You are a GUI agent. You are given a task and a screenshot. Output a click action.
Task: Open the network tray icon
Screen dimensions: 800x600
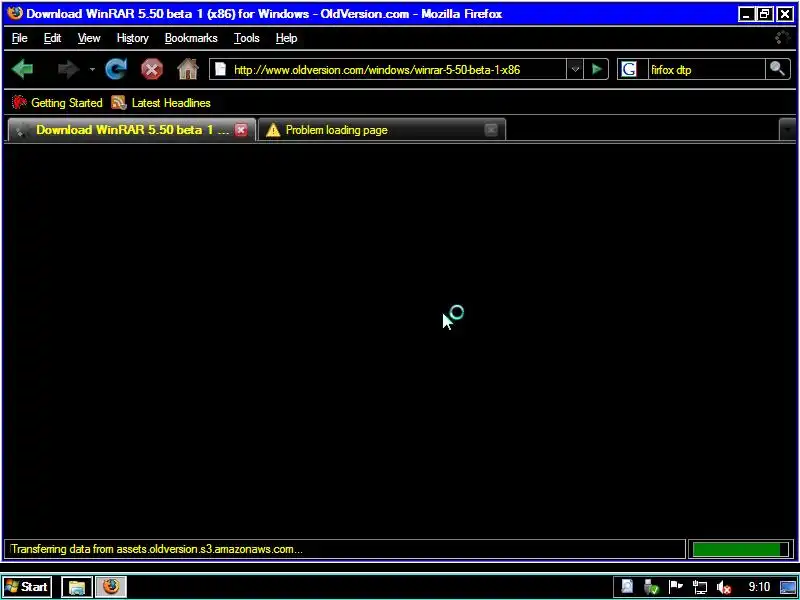699,587
